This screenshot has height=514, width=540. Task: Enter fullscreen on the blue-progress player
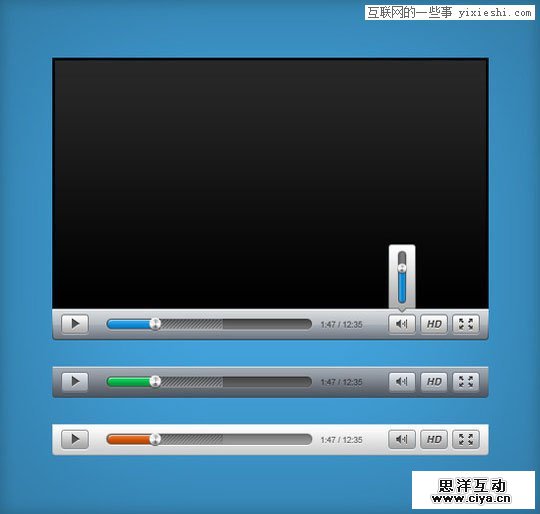(466, 324)
